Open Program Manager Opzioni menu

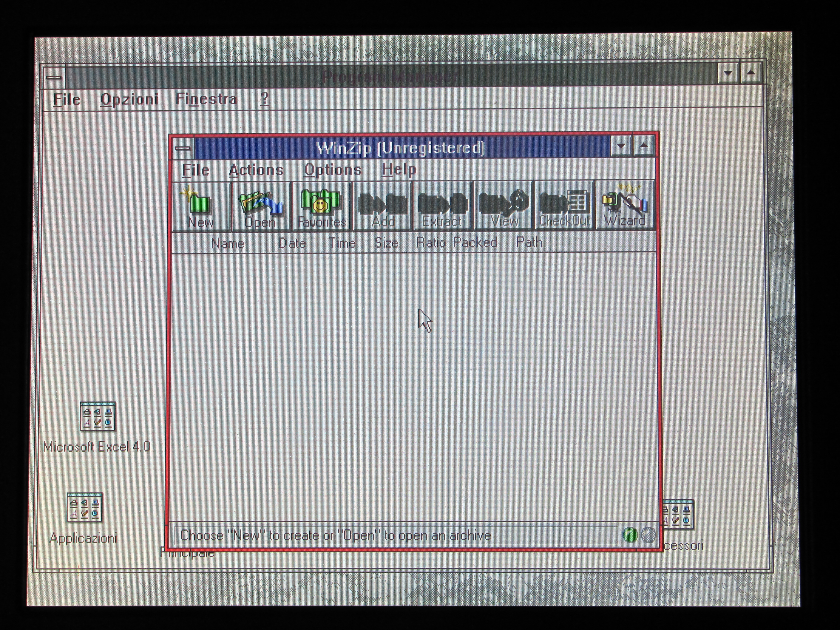point(129,100)
